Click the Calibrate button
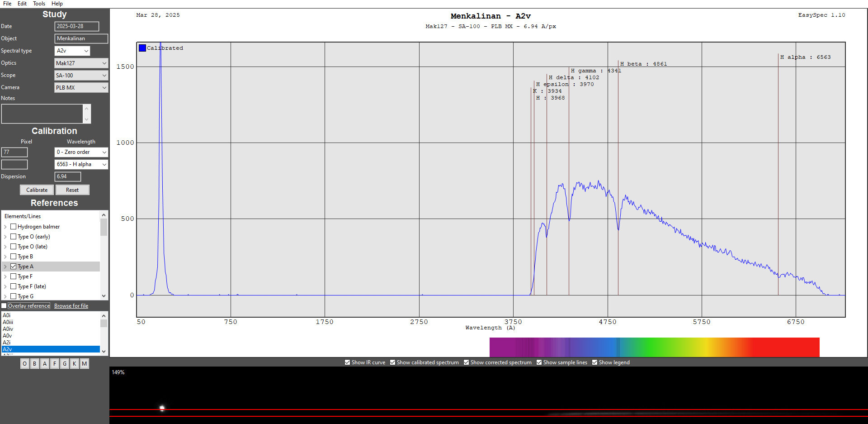The image size is (868, 424). point(37,190)
